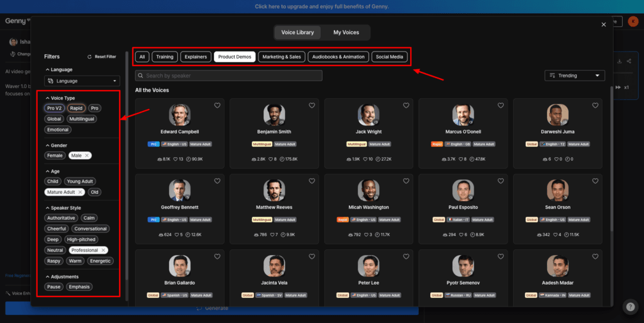Viewport: 644px width, 323px height.
Task: Toggle the Rapid voice type filter
Action: pyautogui.click(x=76, y=108)
